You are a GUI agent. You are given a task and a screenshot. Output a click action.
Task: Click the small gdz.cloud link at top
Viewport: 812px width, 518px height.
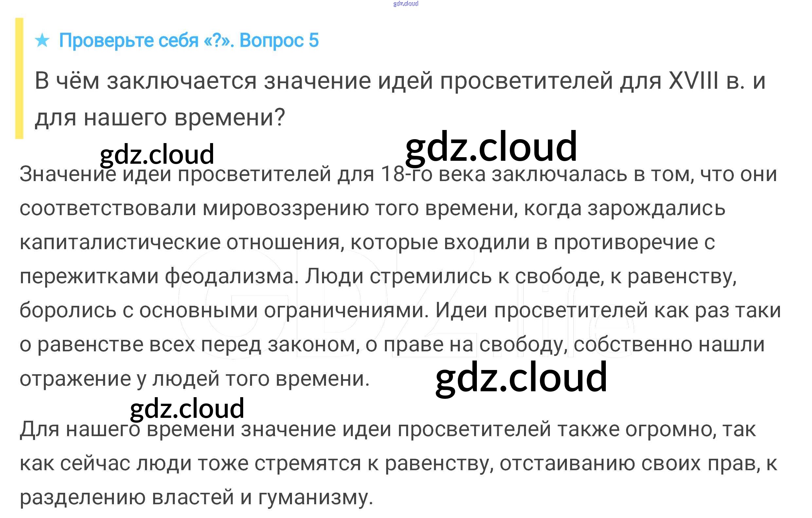pyautogui.click(x=406, y=4)
